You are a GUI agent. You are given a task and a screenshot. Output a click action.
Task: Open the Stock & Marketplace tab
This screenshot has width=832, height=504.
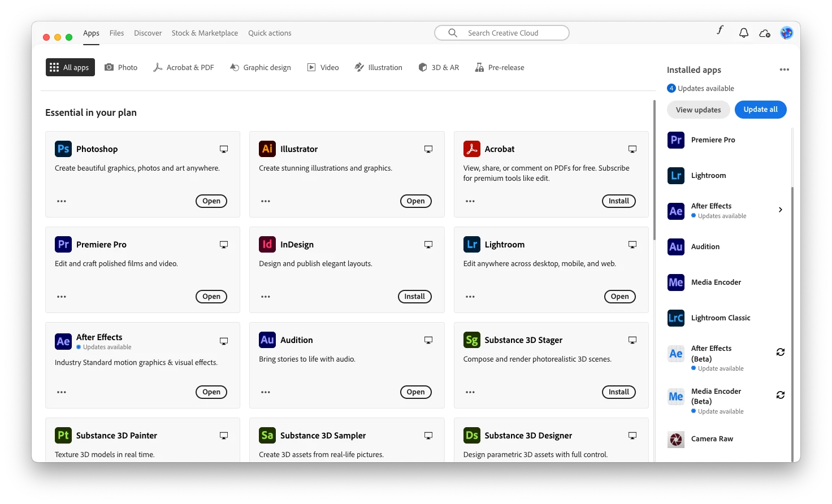(205, 33)
